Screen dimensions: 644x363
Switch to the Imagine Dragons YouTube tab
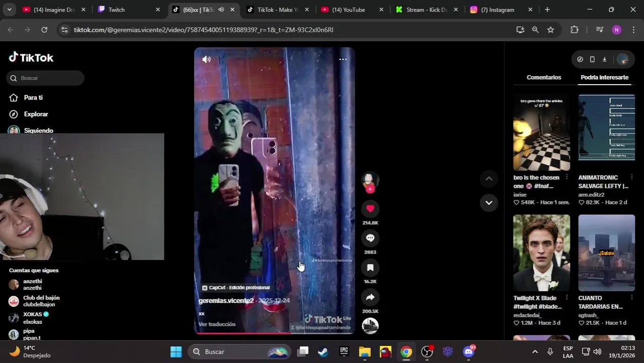[x=53, y=10]
